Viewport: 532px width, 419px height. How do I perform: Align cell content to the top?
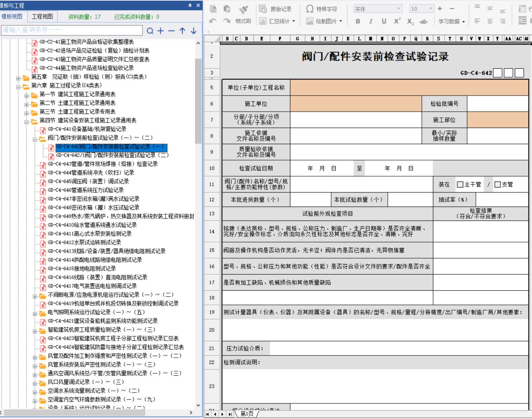point(477,7)
